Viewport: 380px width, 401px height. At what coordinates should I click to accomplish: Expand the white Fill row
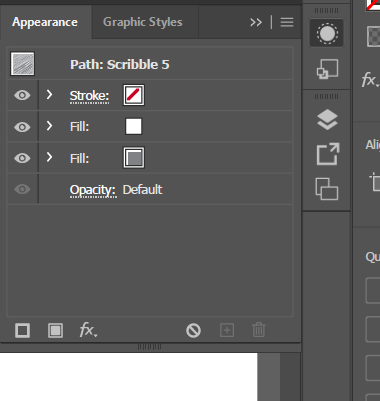[x=49, y=126]
